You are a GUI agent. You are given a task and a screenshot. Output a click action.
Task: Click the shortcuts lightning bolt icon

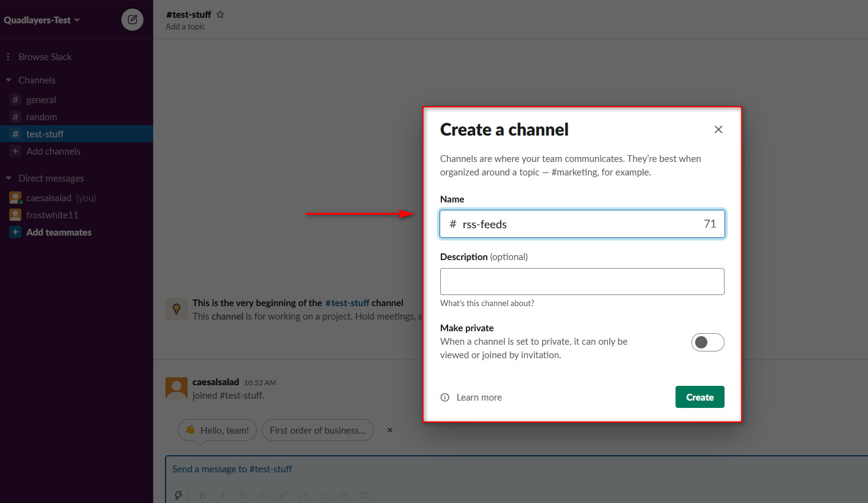pyautogui.click(x=179, y=495)
